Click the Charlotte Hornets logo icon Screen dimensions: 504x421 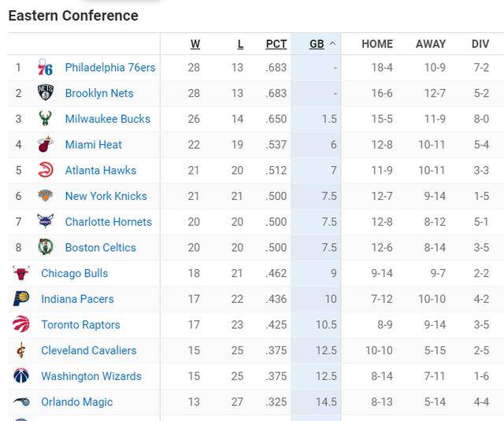pos(46,222)
